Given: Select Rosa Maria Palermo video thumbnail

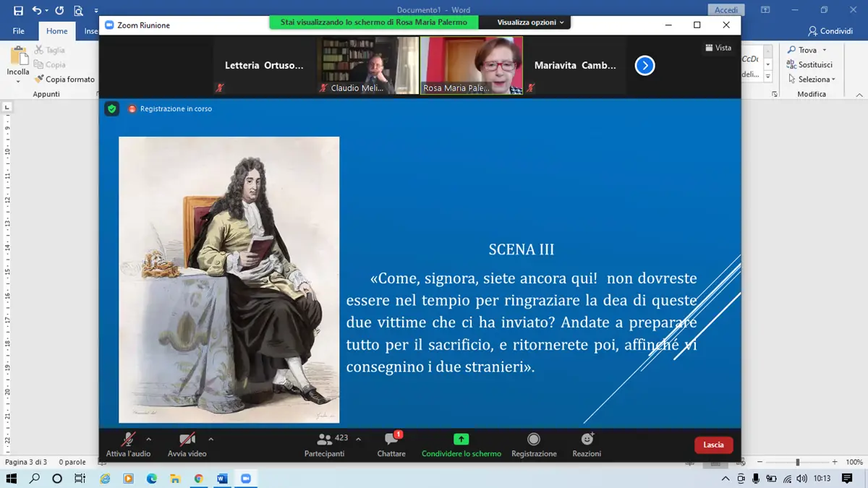Looking at the screenshot, I should [x=472, y=66].
